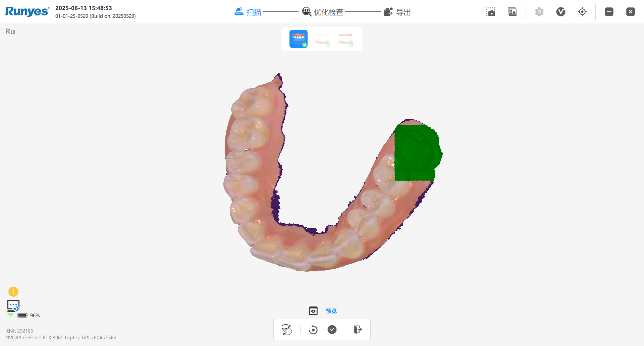Click the crosshair calibration target icon
Image resolution: width=644 pixels, height=346 pixels.
582,12
